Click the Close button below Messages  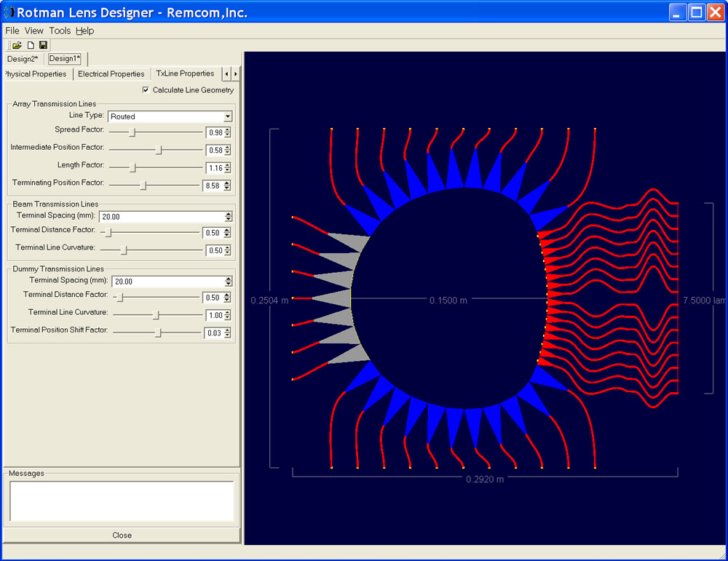pos(122,535)
